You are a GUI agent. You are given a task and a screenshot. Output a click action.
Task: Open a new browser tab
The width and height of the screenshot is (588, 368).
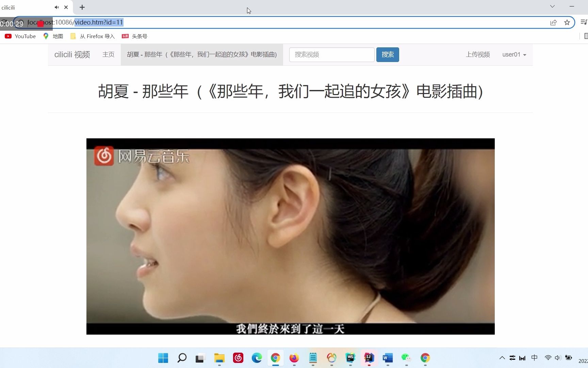pos(82,7)
